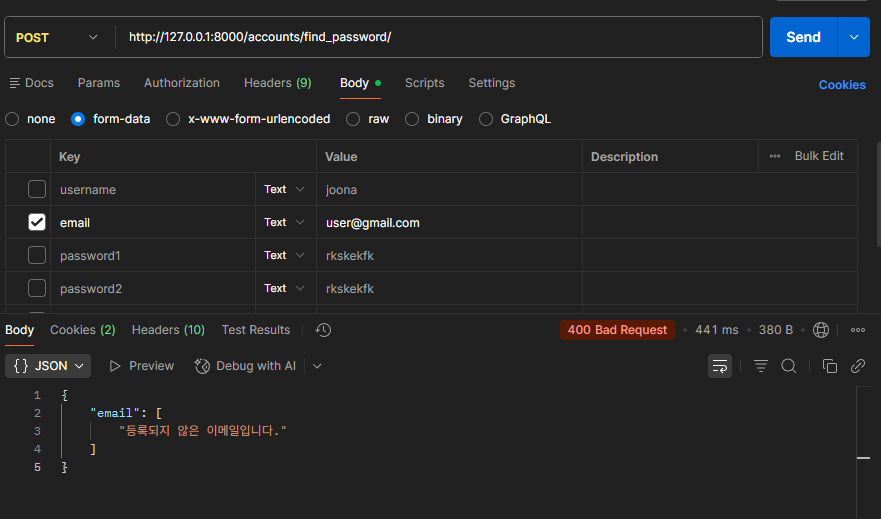
Task: Click the link icon in the response toolbar
Action: tap(857, 366)
